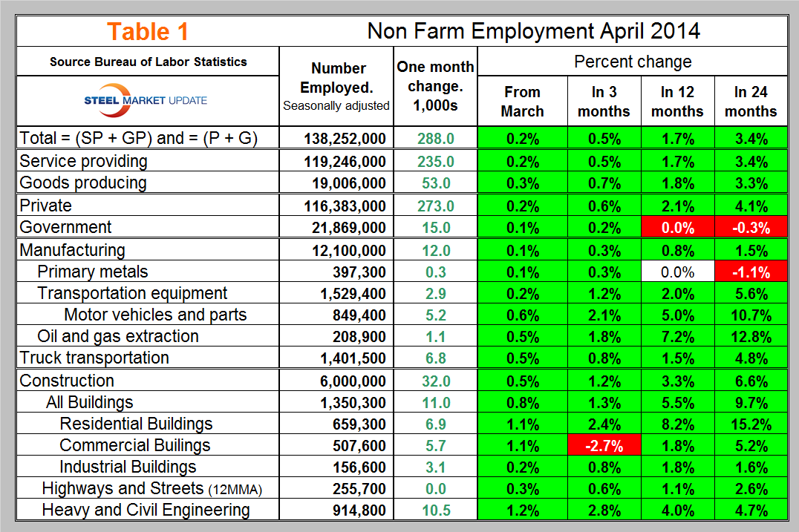Select the Residential Buildings row label

click(136, 424)
